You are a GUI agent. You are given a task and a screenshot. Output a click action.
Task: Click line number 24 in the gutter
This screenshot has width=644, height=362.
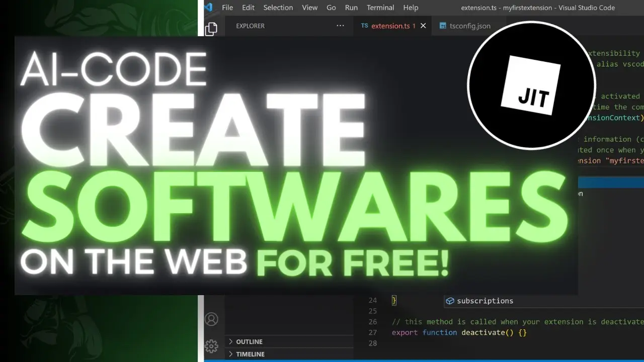click(x=372, y=300)
